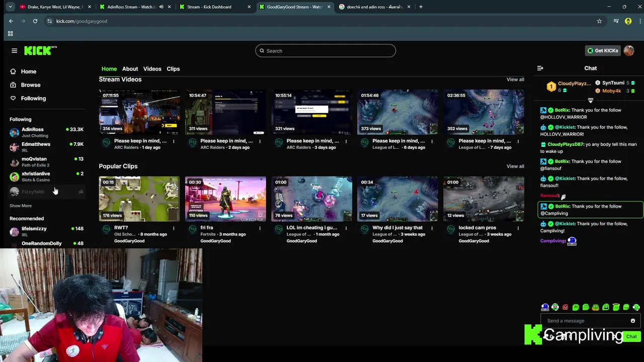This screenshot has width=644, height=362.
Task: Open Chrome profile icon
Action: 628,21
